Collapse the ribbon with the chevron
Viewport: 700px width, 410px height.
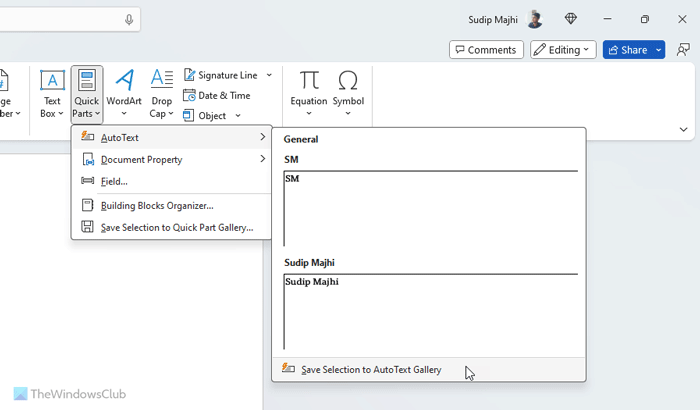pyautogui.click(x=684, y=129)
